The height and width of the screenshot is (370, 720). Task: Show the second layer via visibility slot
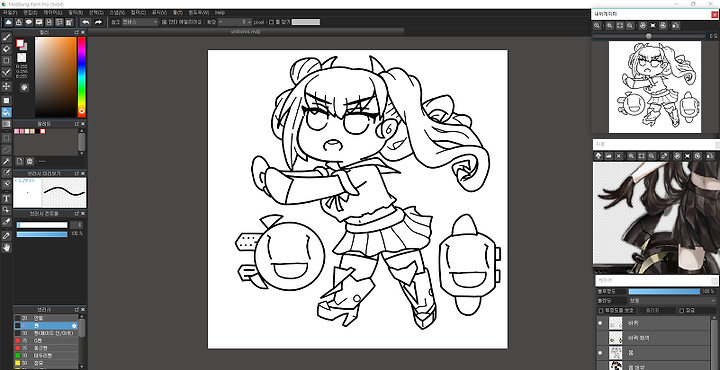600,338
